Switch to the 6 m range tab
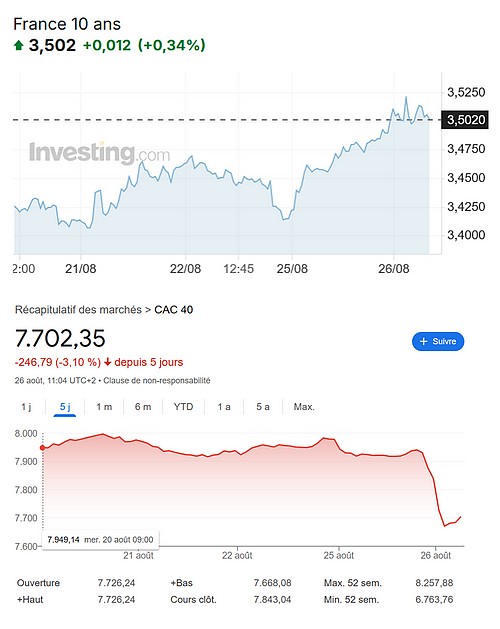 143,407
